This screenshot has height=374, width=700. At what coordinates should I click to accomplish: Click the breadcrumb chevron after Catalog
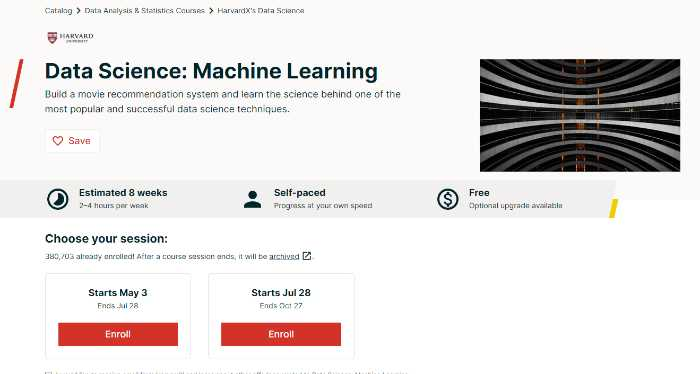pos(78,11)
